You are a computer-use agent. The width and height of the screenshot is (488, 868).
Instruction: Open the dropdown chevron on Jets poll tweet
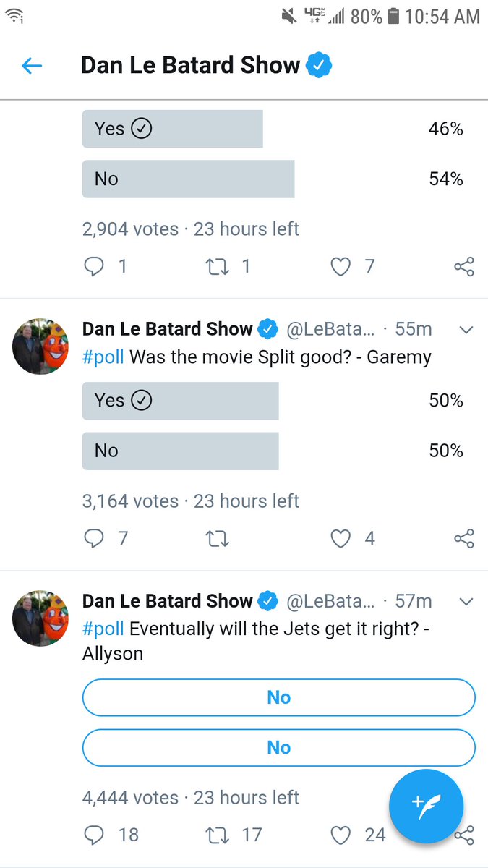[466, 602]
